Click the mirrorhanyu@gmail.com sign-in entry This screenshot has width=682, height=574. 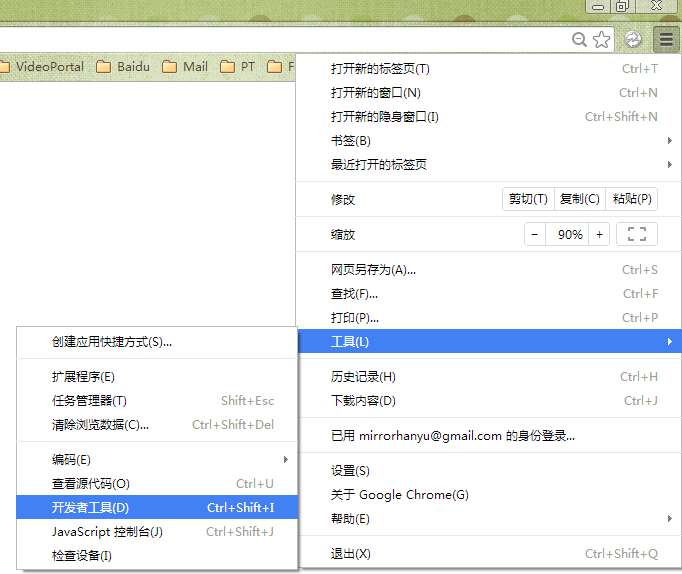click(489, 435)
